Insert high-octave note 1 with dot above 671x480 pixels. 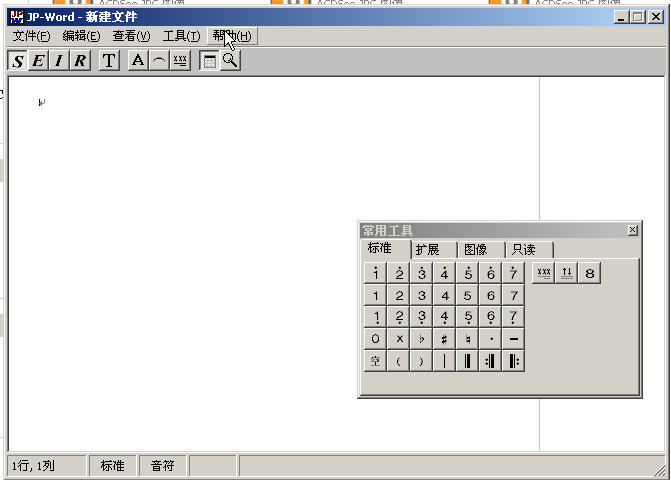point(375,273)
